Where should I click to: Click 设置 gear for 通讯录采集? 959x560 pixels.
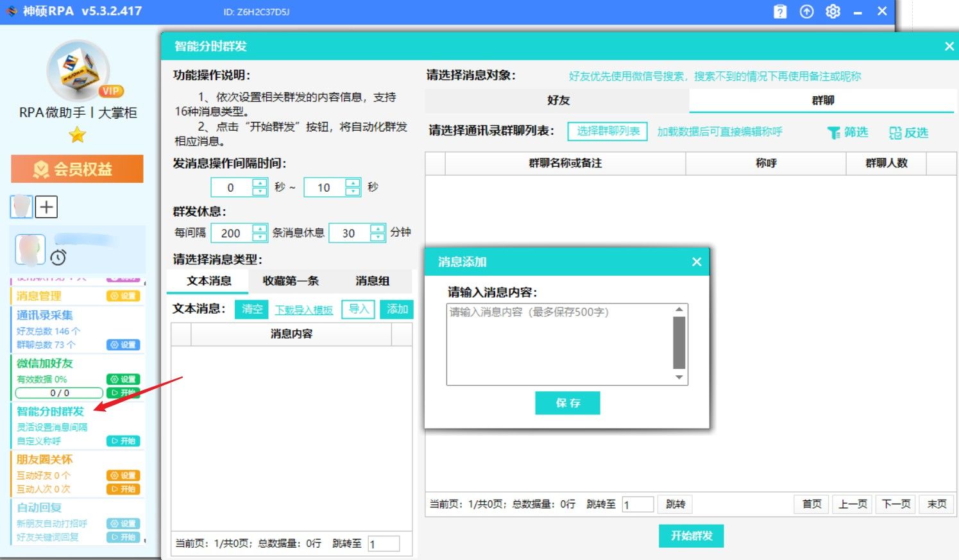[123, 344]
